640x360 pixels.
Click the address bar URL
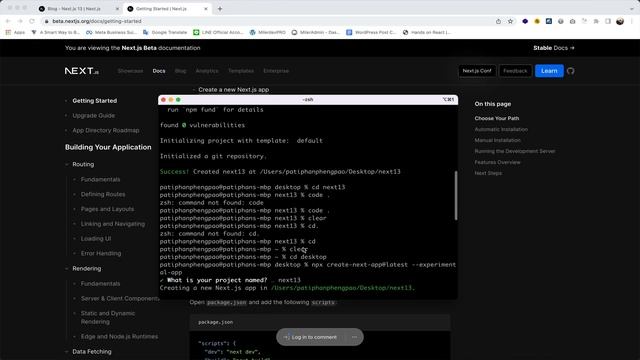[97, 21]
